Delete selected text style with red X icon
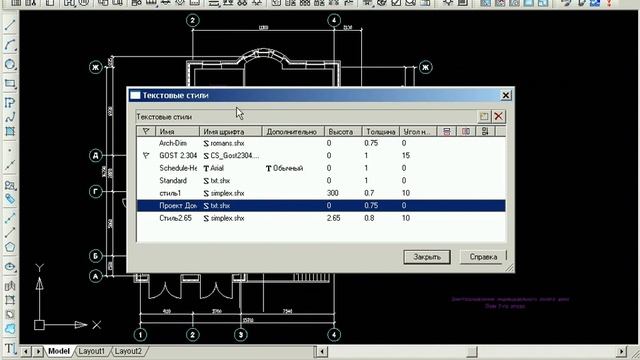This screenshot has width=640, height=360. click(498, 116)
